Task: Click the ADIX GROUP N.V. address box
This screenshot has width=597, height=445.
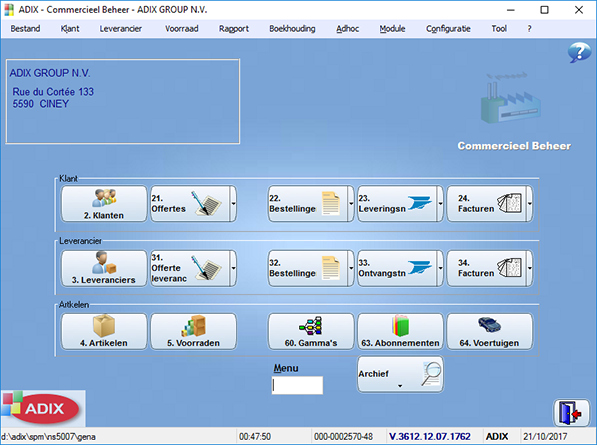Action: (x=123, y=101)
